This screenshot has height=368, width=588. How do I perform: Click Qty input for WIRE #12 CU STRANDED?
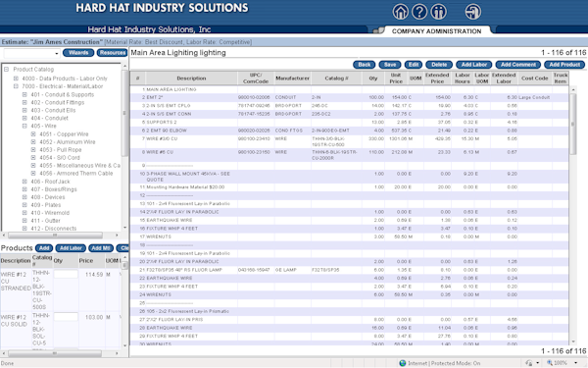click(66, 274)
